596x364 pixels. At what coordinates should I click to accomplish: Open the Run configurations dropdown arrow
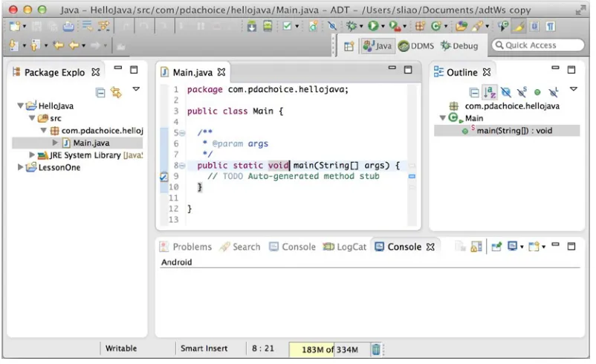[x=383, y=27]
